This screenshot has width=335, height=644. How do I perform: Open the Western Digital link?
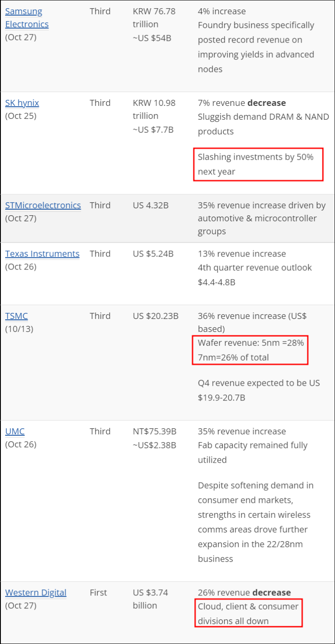(x=36, y=592)
